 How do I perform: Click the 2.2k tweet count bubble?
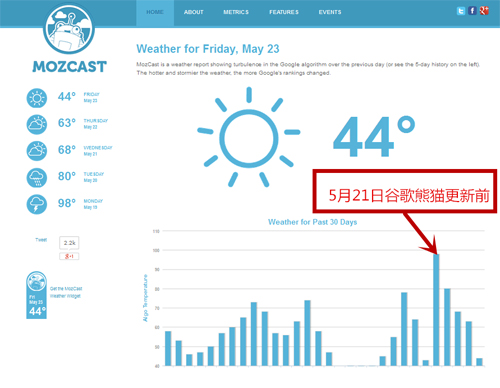69,243
